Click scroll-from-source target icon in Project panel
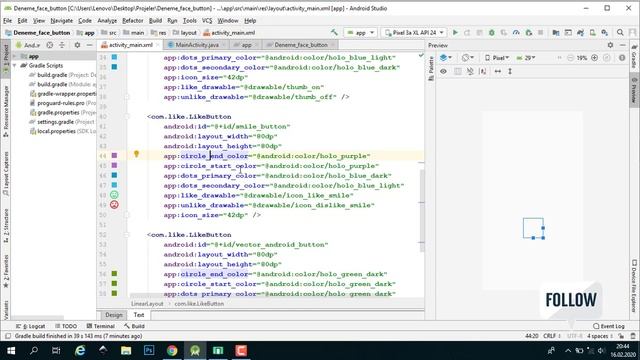This screenshot has height=360, width=640. pos(49,45)
